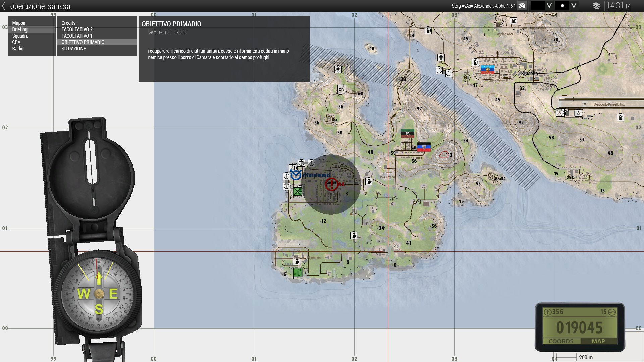Click the blue 'rifornimenti' task marker
Viewport: 644px width, 362px height.
(296, 175)
